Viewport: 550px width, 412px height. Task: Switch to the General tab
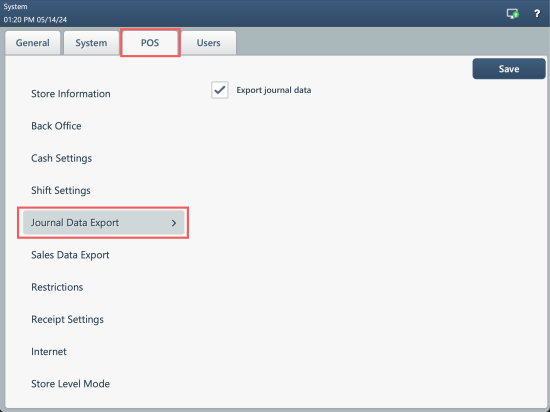coord(33,43)
